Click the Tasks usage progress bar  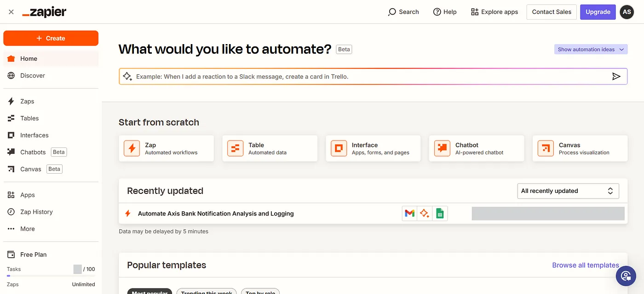tap(51, 276)
